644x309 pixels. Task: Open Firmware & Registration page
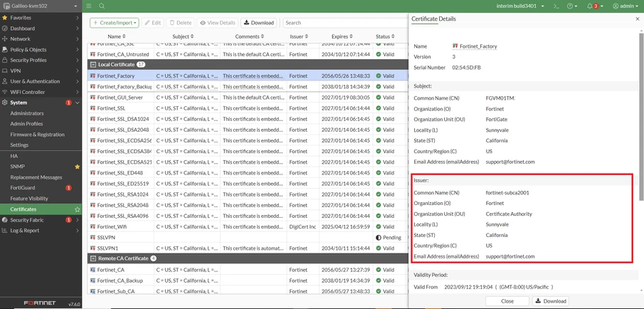coord(38,135)
